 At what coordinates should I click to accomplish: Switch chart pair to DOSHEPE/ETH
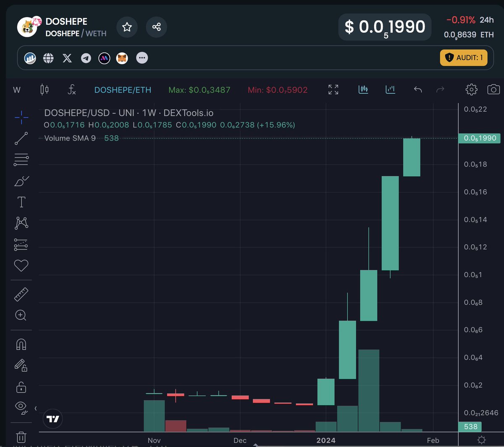coord(123,90)
